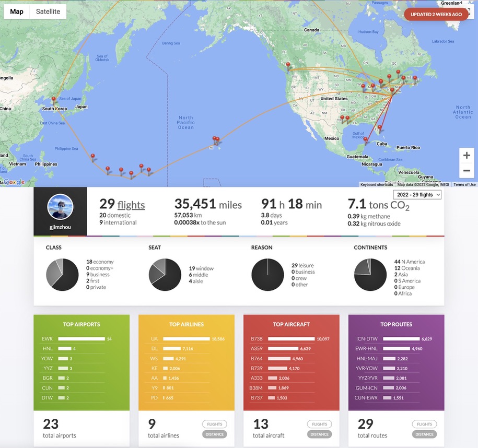This screenshot has height=448, width=478.
Task: Switch Top Airlines to Flights view
Action: tap(215, 425)
